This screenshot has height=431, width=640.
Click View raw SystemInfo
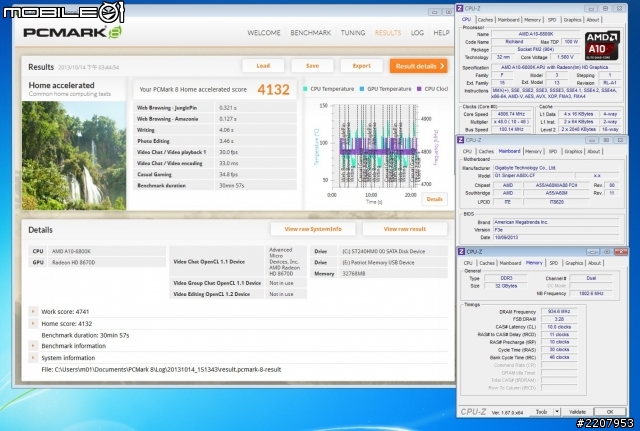coord(313,229)
